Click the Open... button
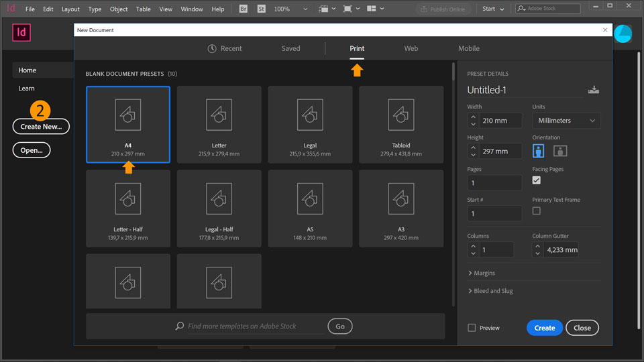 (32, 150)
